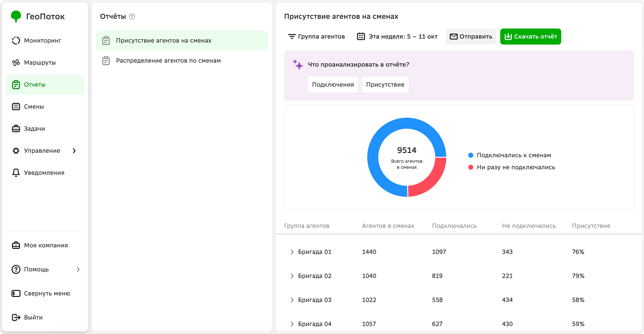Open Эта неделя: 5 – 11 окт date range
Image resolution: width=644 pixels, height=334 pixels.
pos(397,37)
